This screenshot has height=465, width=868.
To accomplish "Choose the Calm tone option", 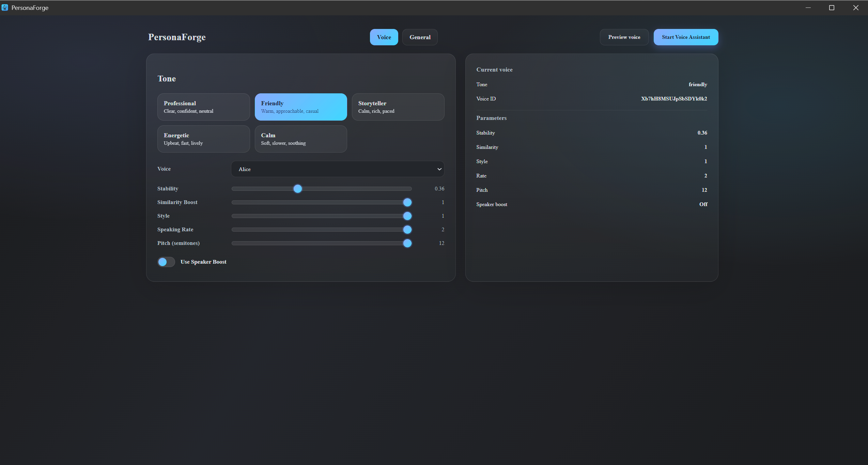I will point(300,139).
